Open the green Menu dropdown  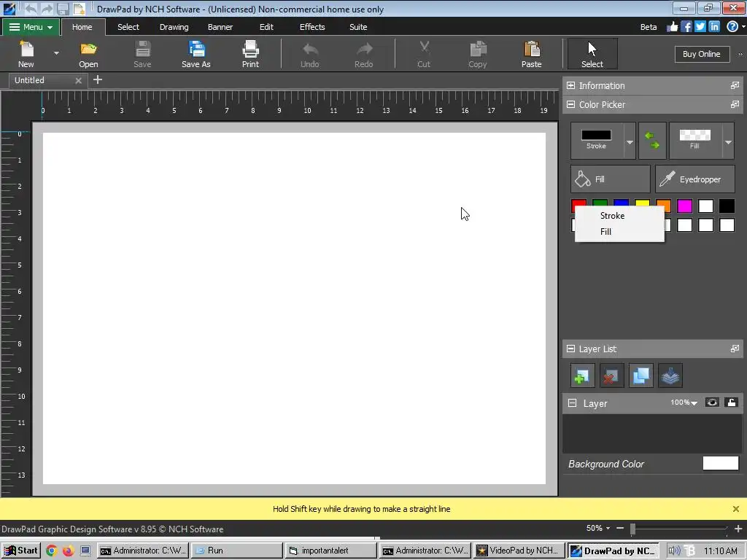[x=31, y=27]
